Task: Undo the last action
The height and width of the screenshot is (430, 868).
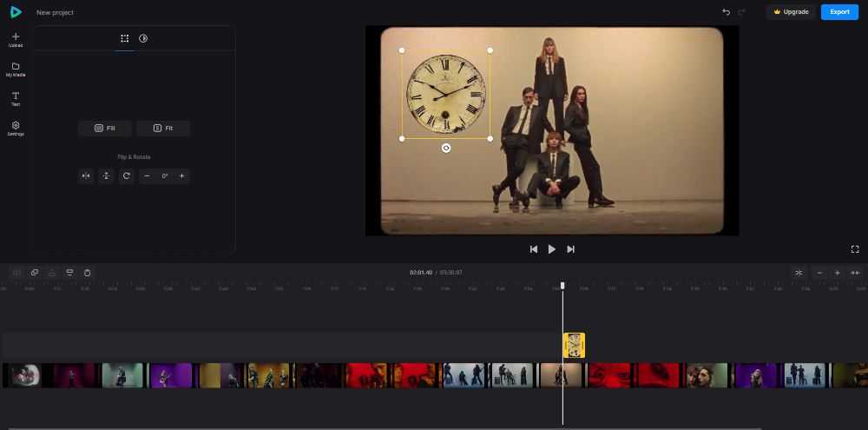Action: tap(726, 12)
